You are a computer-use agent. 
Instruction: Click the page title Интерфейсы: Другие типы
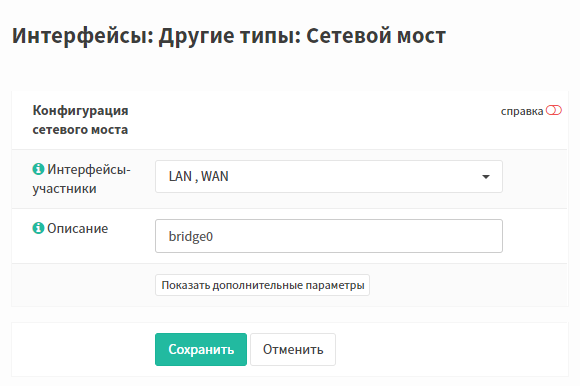coord(156,36)
